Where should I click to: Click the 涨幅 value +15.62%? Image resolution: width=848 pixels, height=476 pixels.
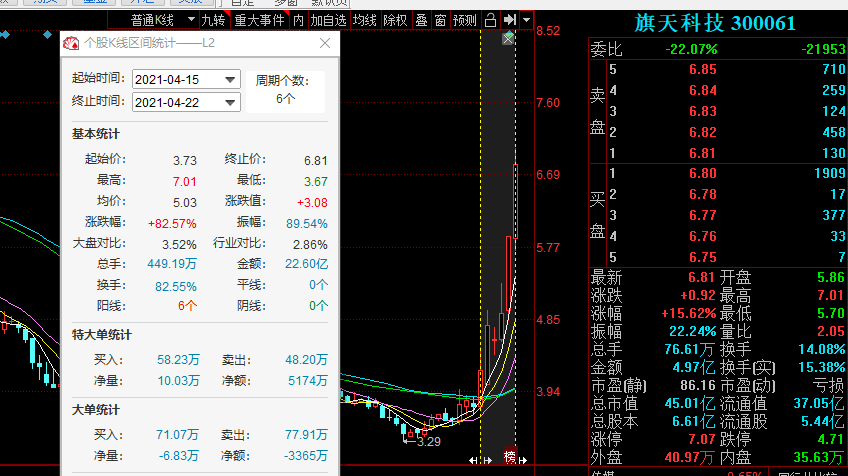tap(688, 314)
